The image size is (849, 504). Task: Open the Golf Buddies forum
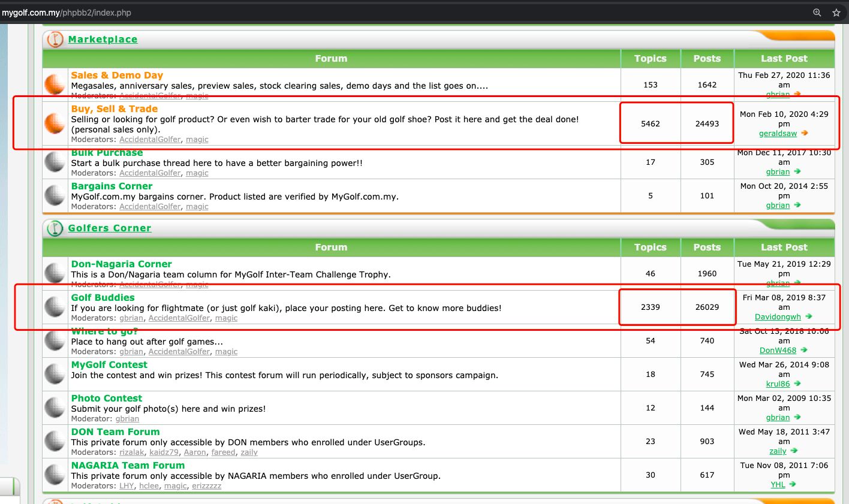pos(103,298)
